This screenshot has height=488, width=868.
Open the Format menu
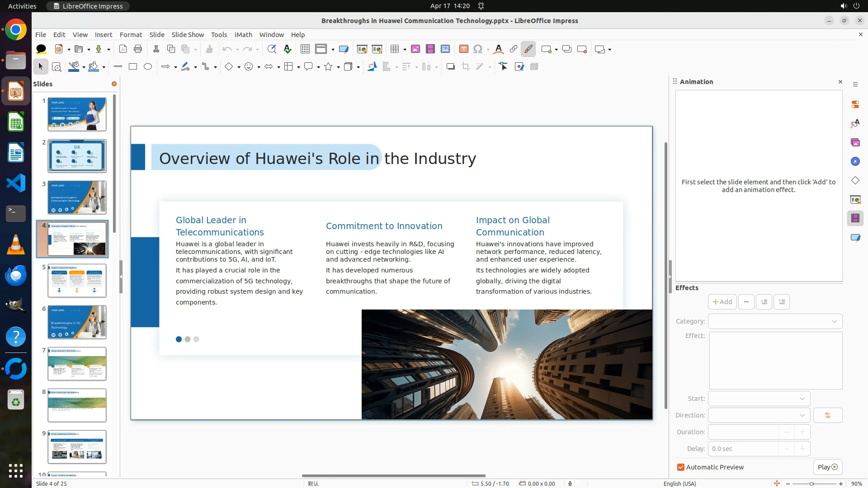point(131,35)
